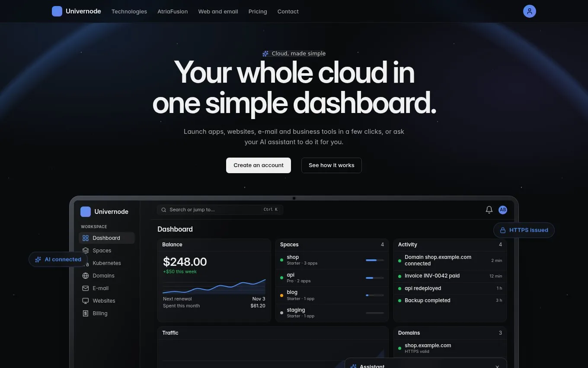Click the Billing dollar icon in the sidebar

coord(85,313)
